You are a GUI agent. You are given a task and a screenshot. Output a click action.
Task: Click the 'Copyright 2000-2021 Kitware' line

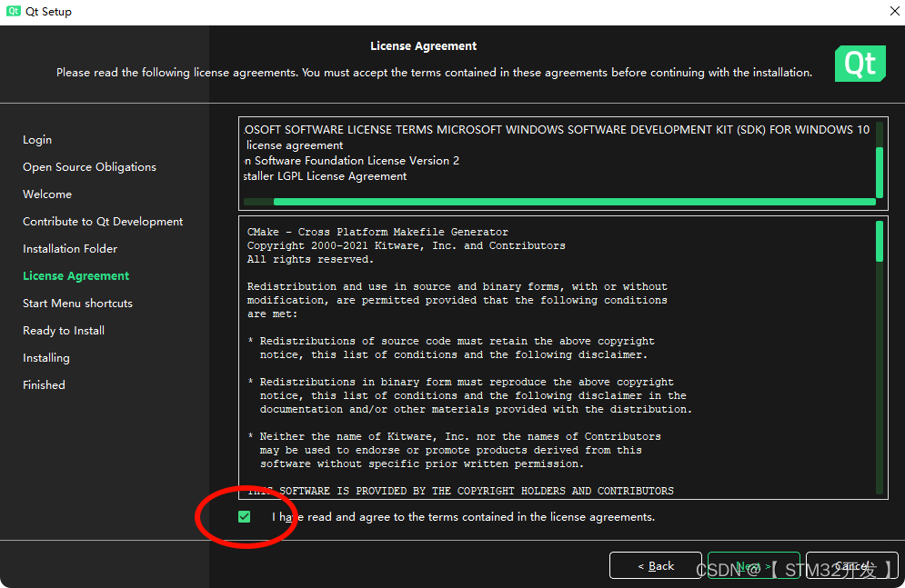pyautogui.click(x=407, y=245)
